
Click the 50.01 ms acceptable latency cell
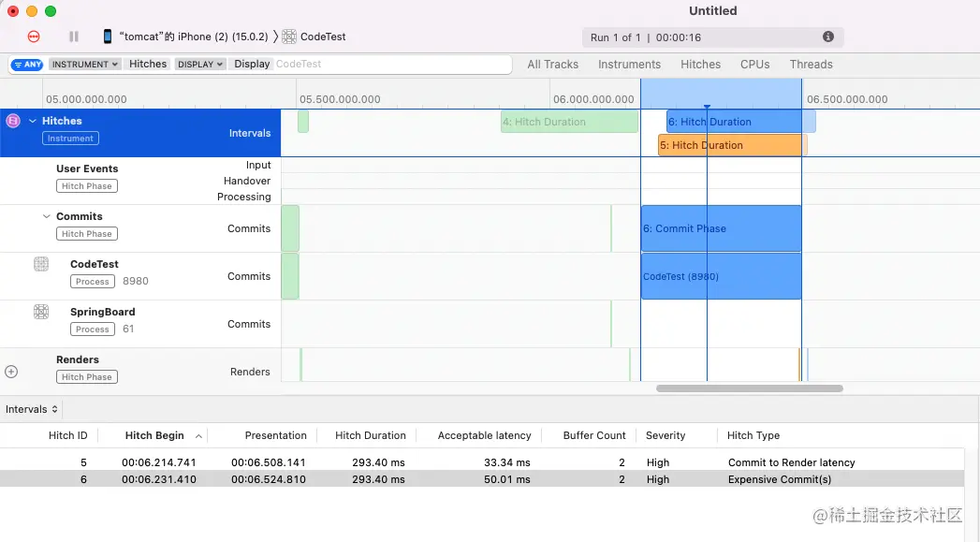point(507,479)
